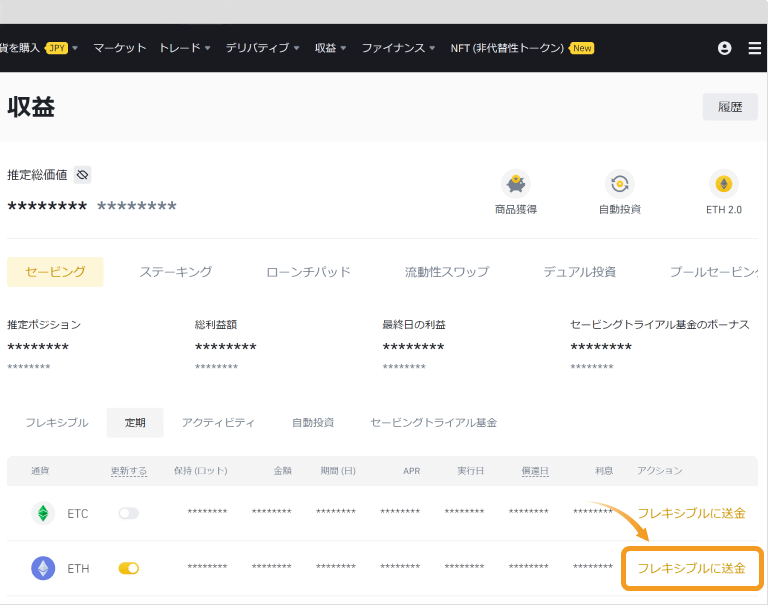Screen dimensions: 768x605
Task: Disable auto-renew toggle for ETH
Action: [x=129, y=568]
